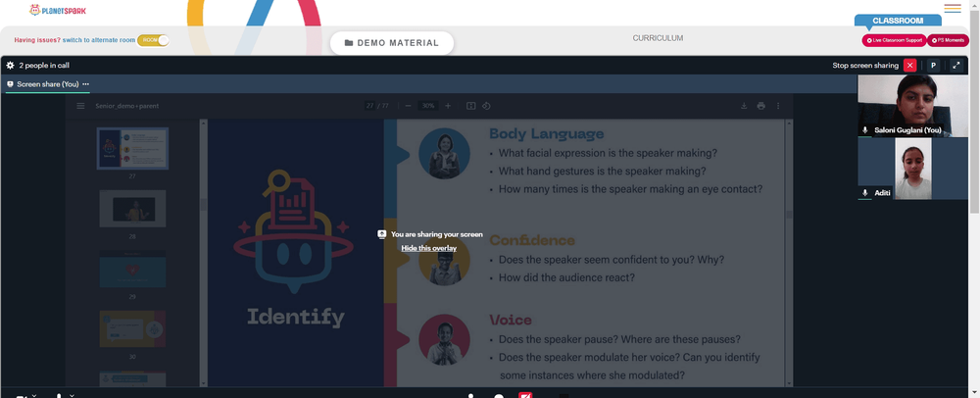This screenshot has width=980, height=398.
Task: Click the microphone icon on Aditi tile
Action: (865, 193)
